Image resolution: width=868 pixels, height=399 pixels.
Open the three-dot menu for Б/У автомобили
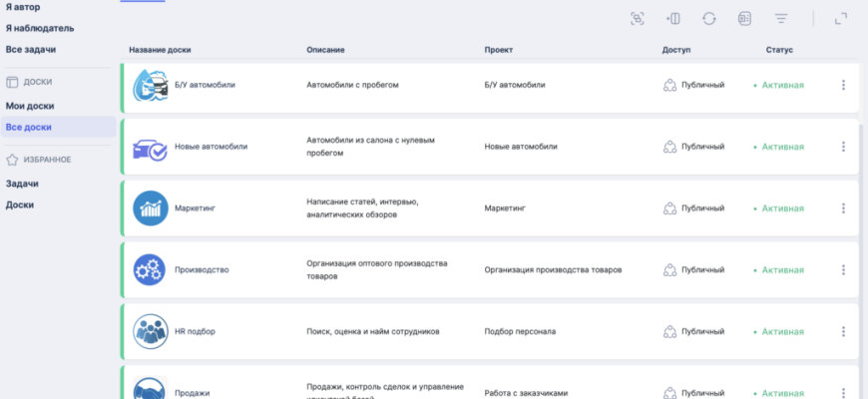point(843,85)
